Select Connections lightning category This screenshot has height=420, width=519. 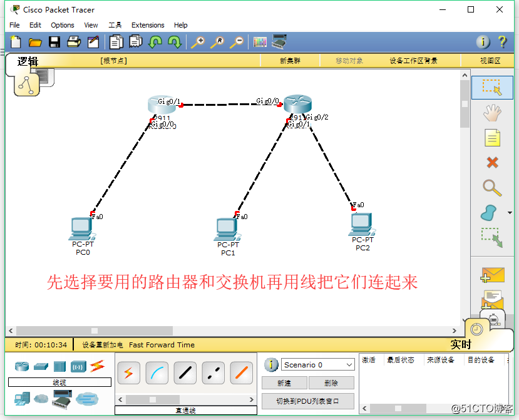97,366
